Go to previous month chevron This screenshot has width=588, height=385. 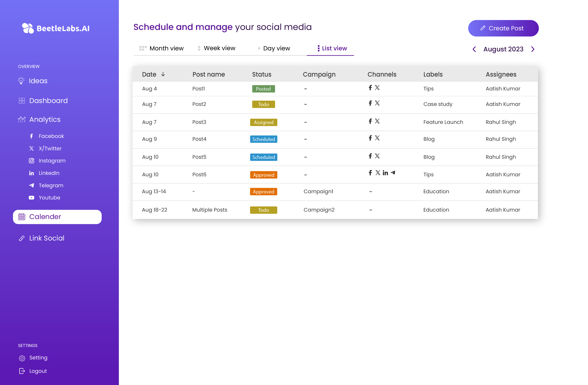[x=474, y=49]
